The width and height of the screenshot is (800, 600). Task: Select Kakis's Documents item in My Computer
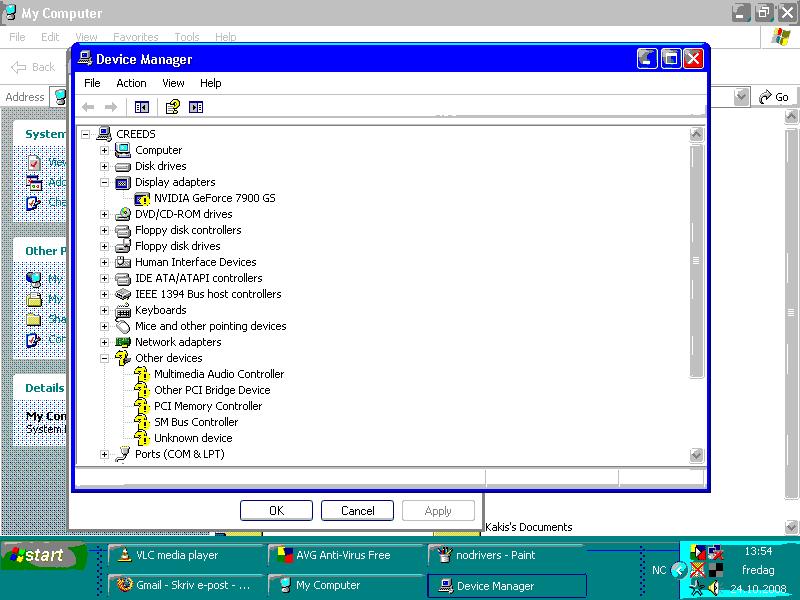(x=529, y=527)
